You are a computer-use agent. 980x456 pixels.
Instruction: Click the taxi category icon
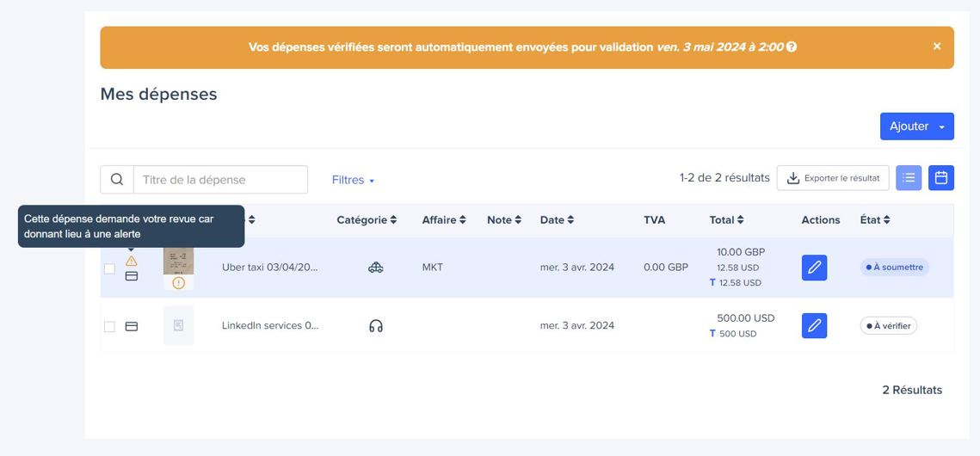[x=376, y=268]
